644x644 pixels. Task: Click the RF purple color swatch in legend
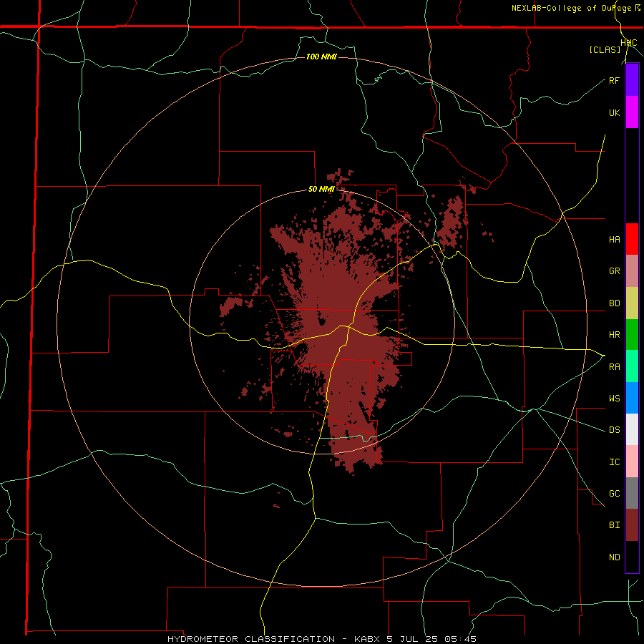click(x=632, y=80)
